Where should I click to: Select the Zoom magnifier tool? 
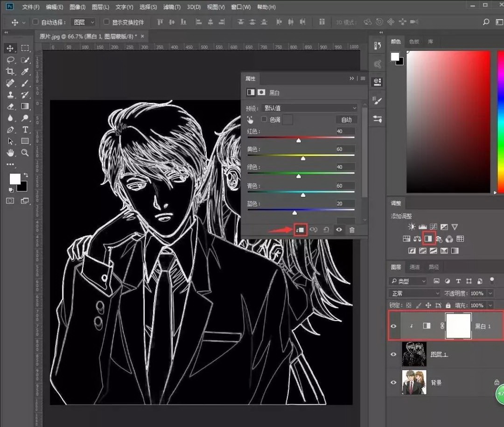(25, 153)
